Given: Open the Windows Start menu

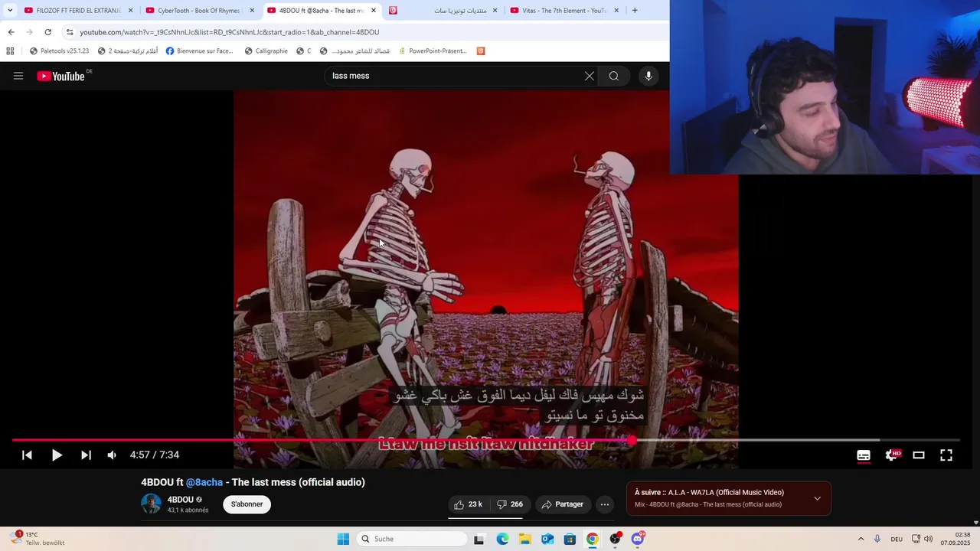Looking at the screenshot, I should pyautogui.click(x=343, y=539).
